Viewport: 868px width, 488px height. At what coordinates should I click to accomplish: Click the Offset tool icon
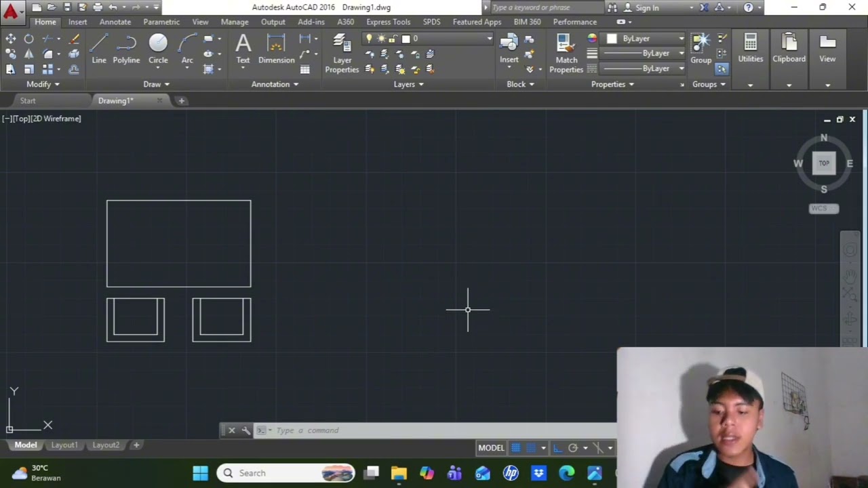74,69
